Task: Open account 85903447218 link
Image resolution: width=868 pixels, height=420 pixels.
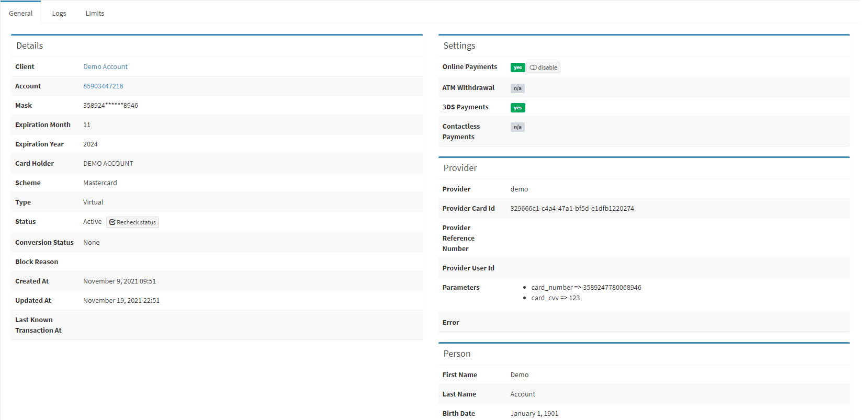Action: [x=103, y=86]
